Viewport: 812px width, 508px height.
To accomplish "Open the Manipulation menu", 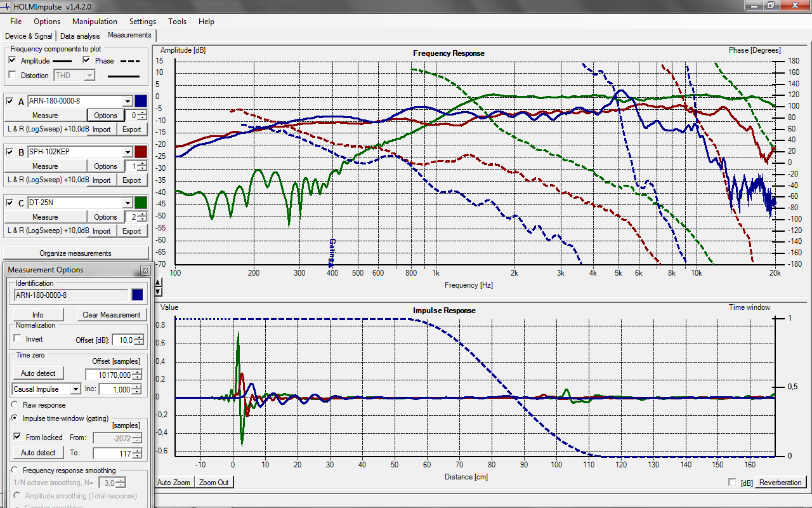I will [x=95, y=21].
